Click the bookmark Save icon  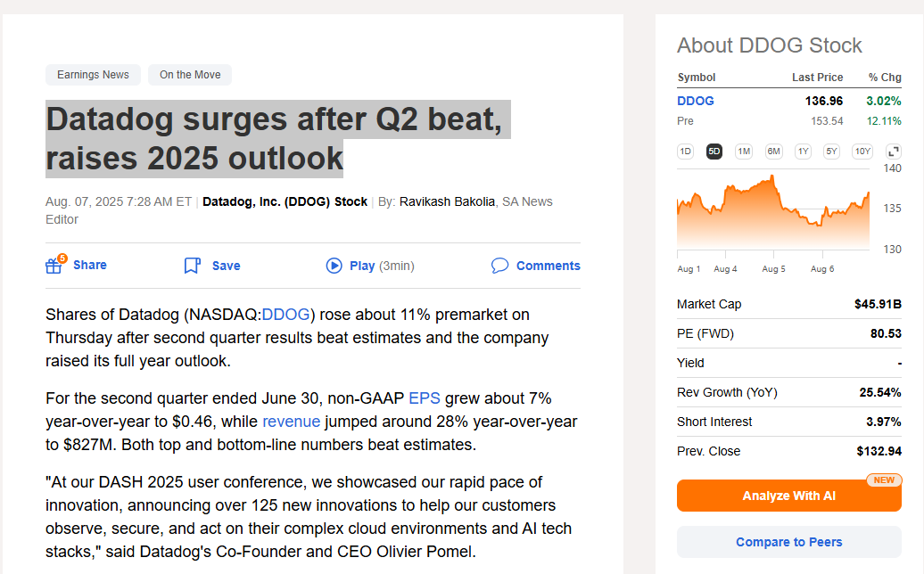point(192,266)
